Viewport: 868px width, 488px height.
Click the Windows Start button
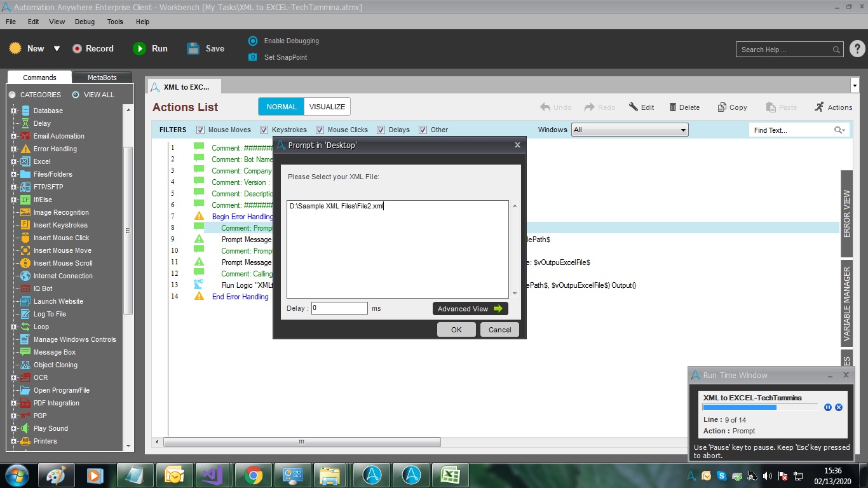click(17, 475)
